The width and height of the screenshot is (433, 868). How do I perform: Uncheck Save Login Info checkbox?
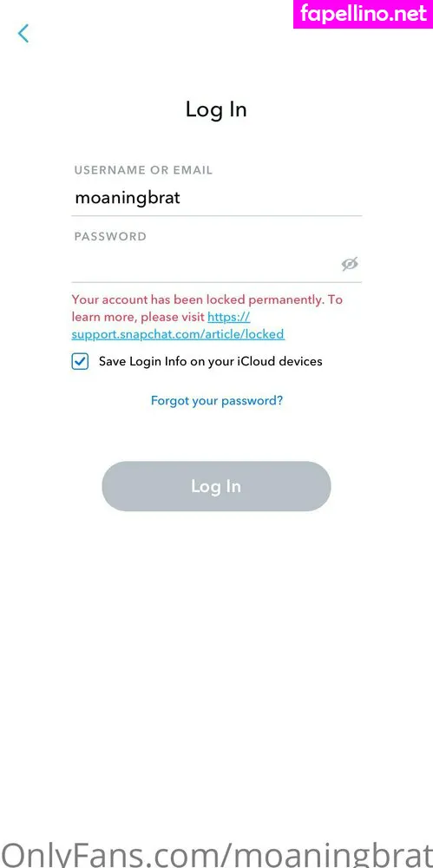[x=80, y=362]
